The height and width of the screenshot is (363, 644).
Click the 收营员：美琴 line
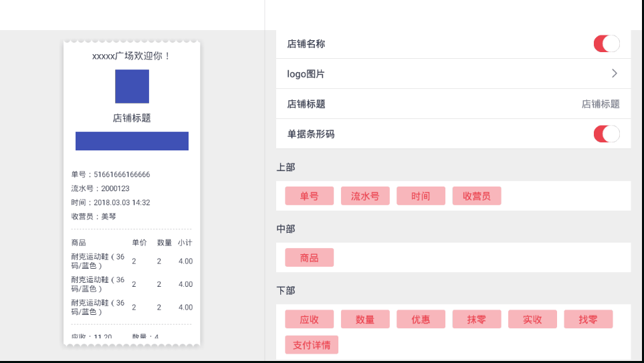[x=94, y=217]
